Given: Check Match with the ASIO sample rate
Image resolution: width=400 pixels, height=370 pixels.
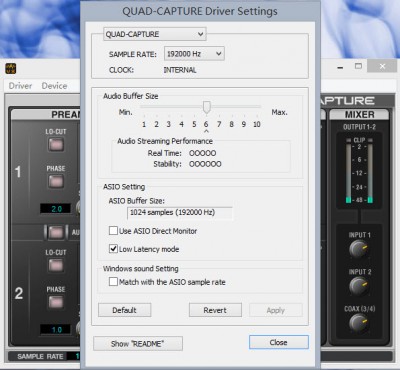Looking at the screenshot, I should 113,282.
